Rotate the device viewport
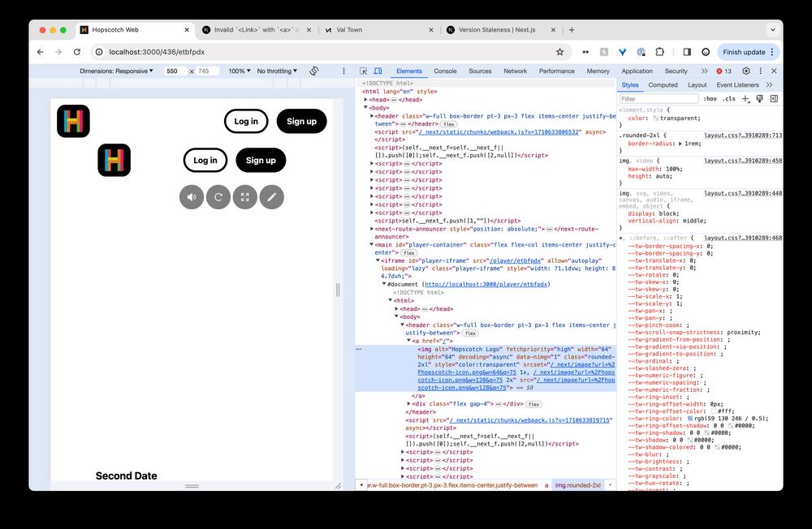The height and width of the screenshot is (529, 812). point(313,71)
